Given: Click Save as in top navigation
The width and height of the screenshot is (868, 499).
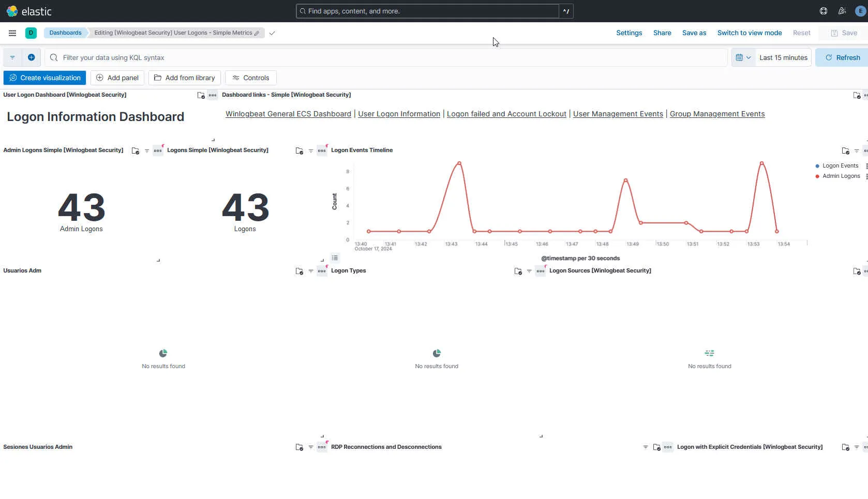Looking at the screenshot, I should click(694, 33).
